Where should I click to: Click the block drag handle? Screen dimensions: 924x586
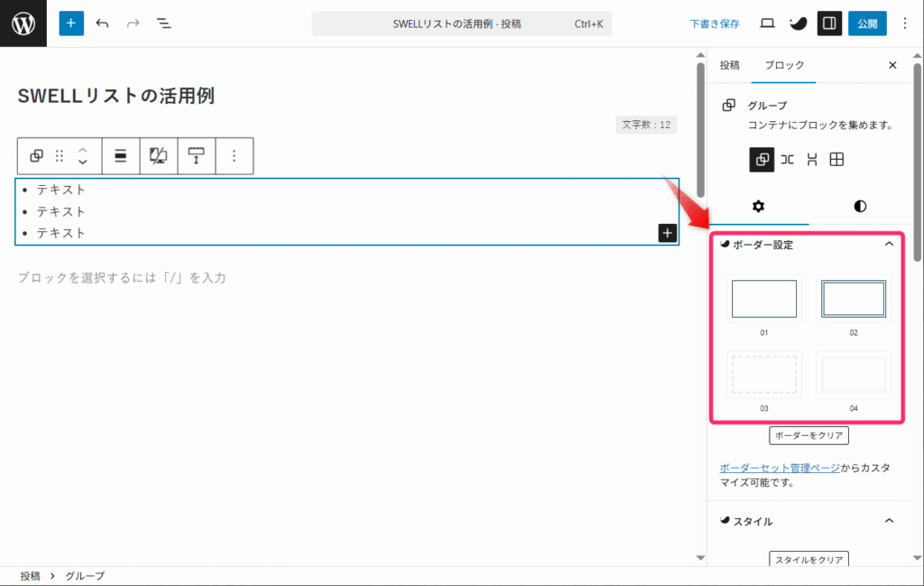[x=59, y=155]
